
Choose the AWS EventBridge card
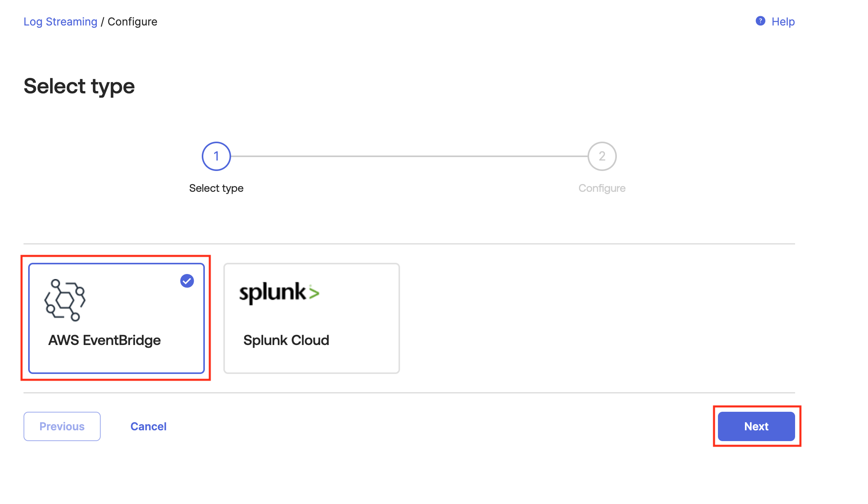pyautogui.click(x=117, y=318)
